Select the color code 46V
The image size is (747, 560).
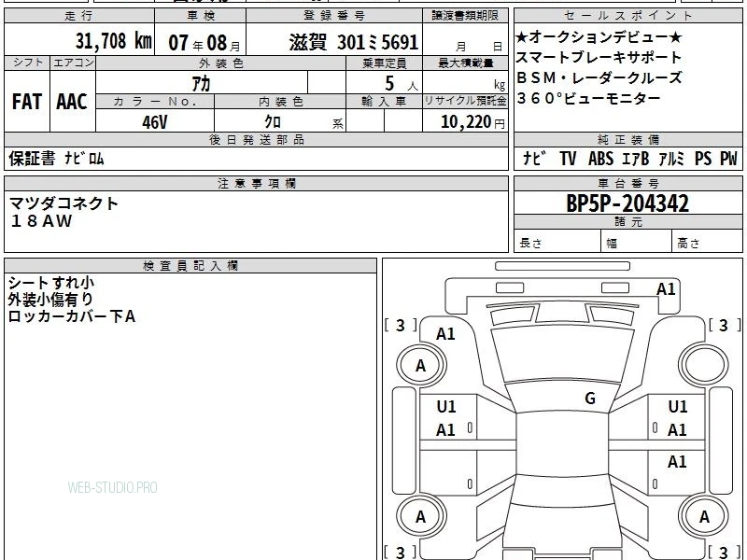pos(155,122)
